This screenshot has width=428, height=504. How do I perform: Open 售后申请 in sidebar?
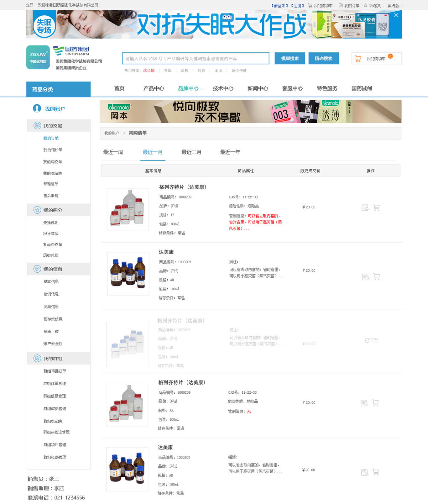point(51,196)
